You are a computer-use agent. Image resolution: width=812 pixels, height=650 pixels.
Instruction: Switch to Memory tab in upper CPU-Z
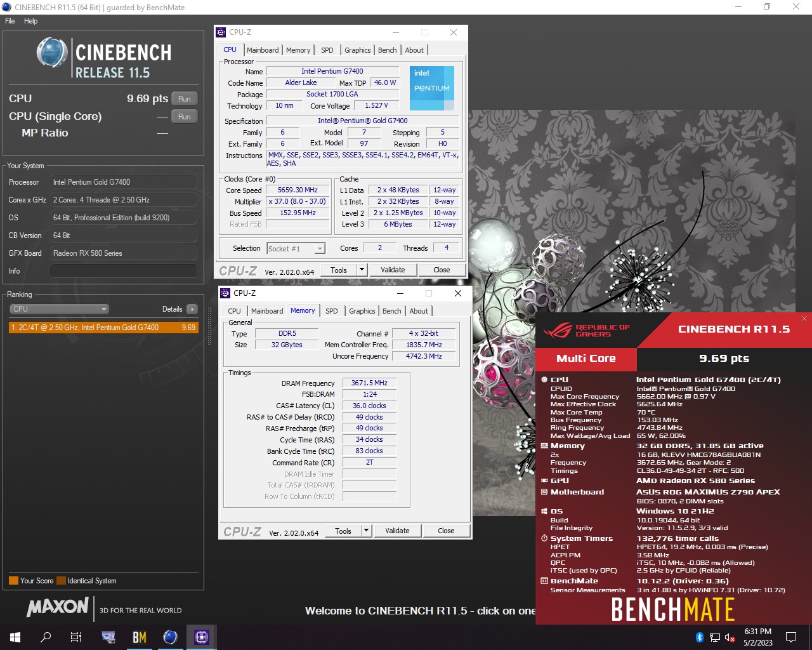pos(298,50)
